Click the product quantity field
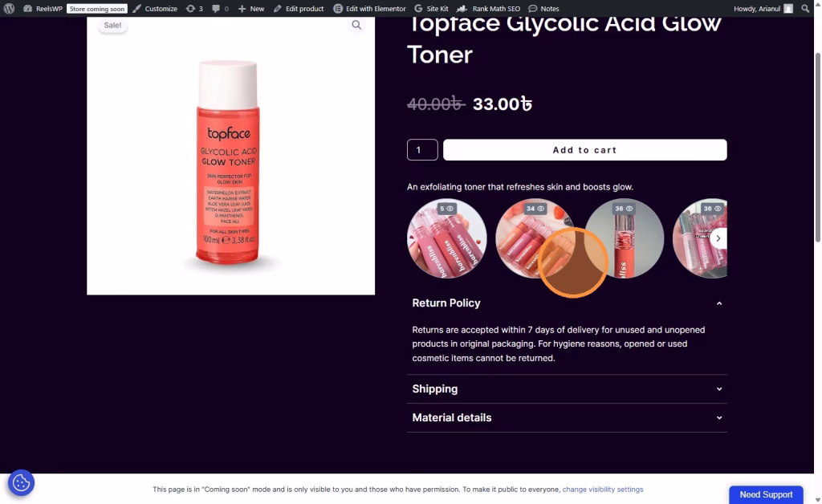822x504 pixels. click(422, 150)
